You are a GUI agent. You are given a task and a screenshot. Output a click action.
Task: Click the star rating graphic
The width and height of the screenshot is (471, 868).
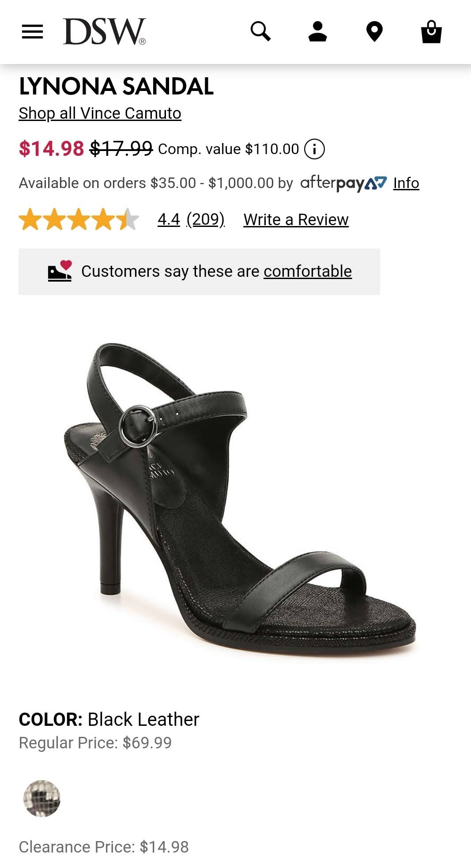(79, 219)
